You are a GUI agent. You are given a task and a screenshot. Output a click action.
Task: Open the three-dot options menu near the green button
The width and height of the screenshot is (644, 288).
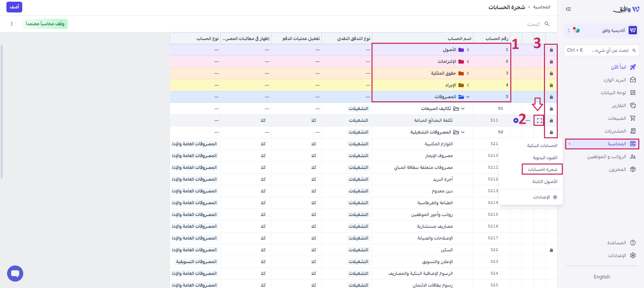click(12, 24)
